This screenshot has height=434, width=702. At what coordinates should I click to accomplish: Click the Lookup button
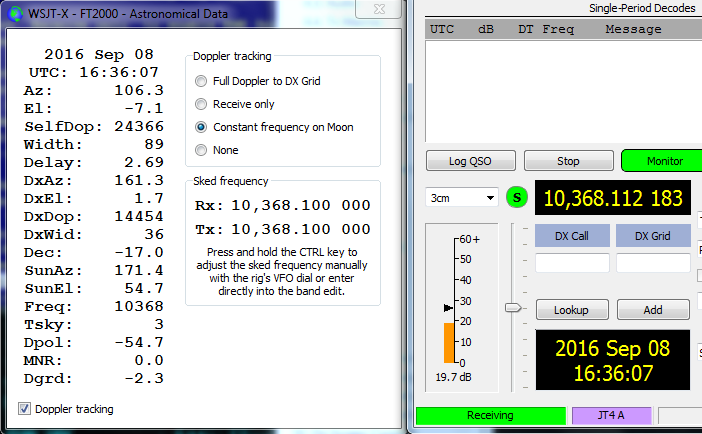(572, 309)
